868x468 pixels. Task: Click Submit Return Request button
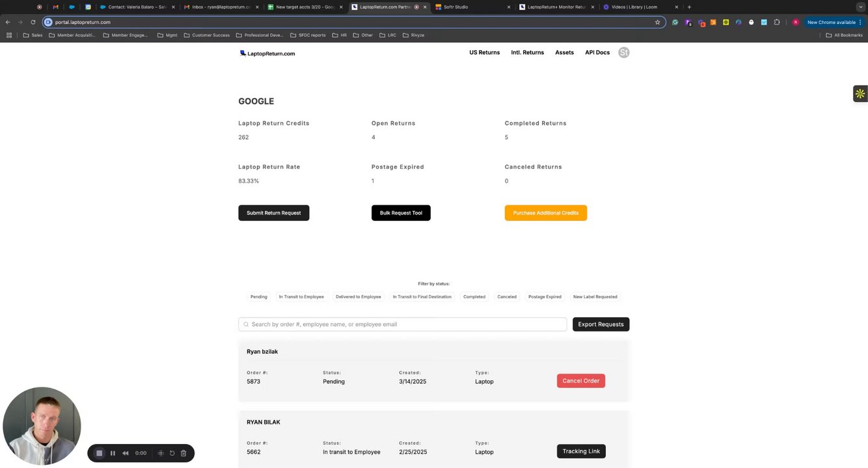coord(274,213)
